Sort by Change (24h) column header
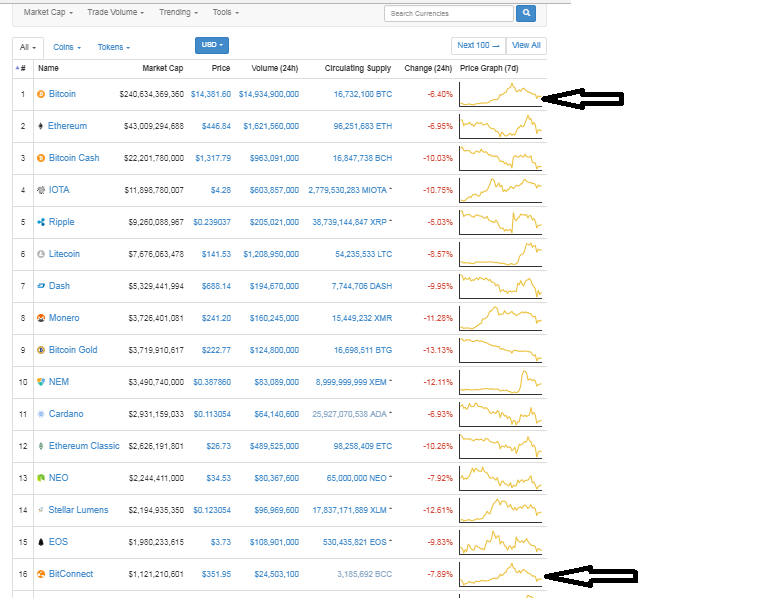 coord(428,68)
